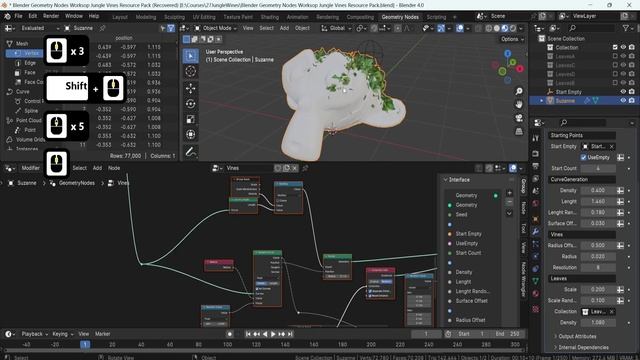The height and width of the screenshot is (360, 640).
Task: Switch to rendered viewport shading
Action: pos(513,28)
